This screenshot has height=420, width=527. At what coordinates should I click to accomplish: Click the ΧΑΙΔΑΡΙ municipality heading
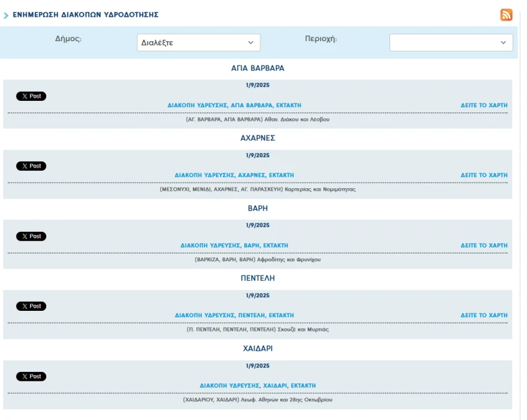click(258, 349)
